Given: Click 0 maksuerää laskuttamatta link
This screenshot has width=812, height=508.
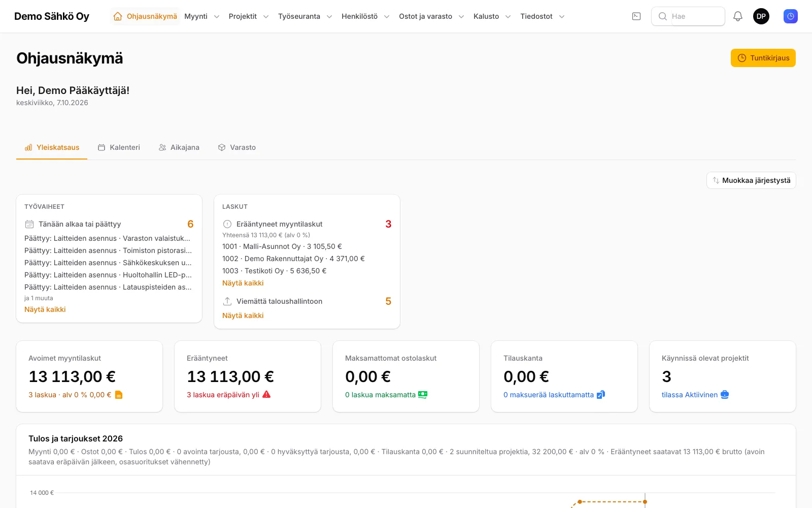Looking at the screenshot, I should [549, 395].
